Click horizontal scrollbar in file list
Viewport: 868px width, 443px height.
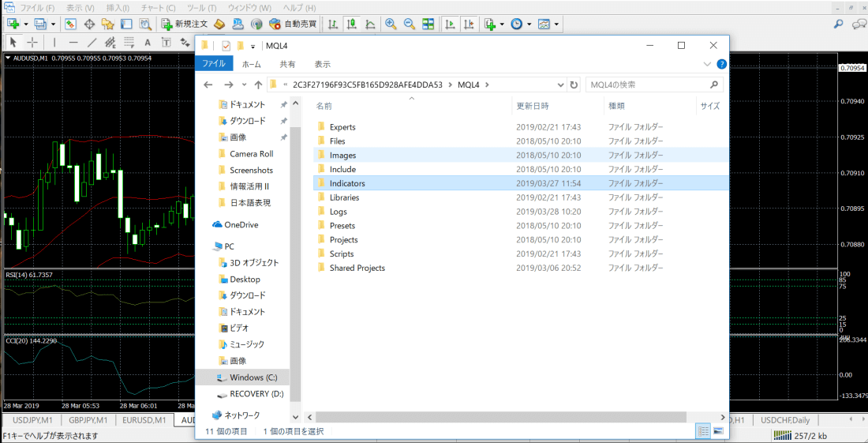pos(500,416)
